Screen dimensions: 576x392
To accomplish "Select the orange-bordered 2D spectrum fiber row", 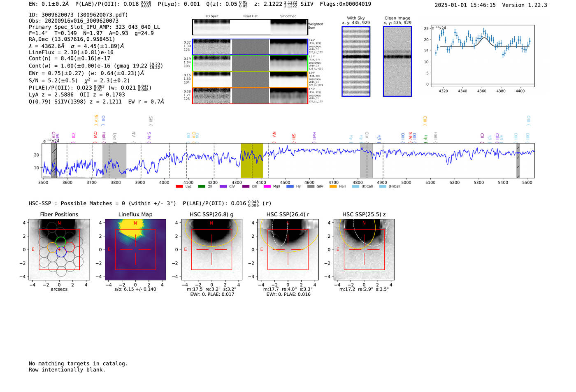I will [250, 79].
